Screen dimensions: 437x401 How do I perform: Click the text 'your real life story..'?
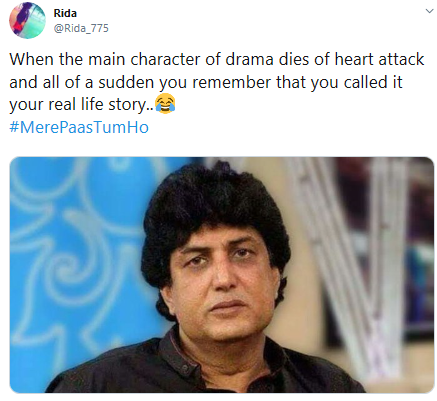(x=82, y=105)
